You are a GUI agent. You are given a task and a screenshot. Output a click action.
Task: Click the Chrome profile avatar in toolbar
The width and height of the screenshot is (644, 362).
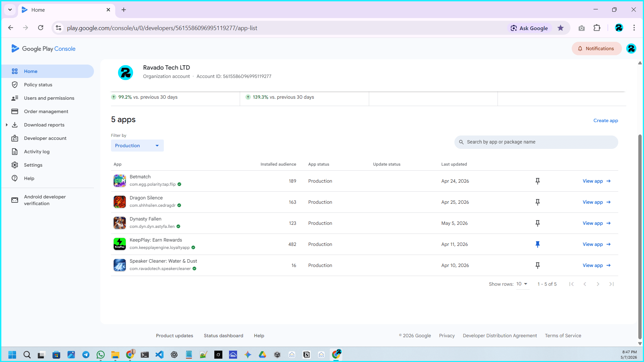619,28
